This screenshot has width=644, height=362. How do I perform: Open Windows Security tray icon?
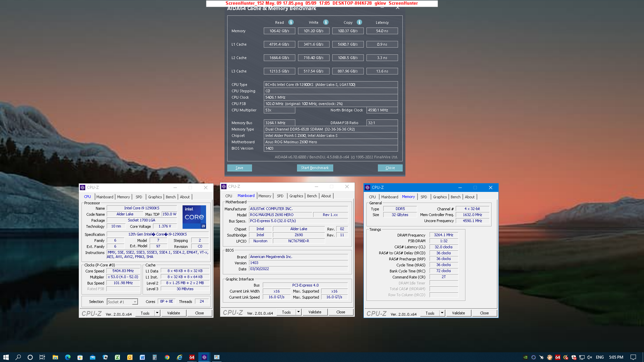(574, 357)
